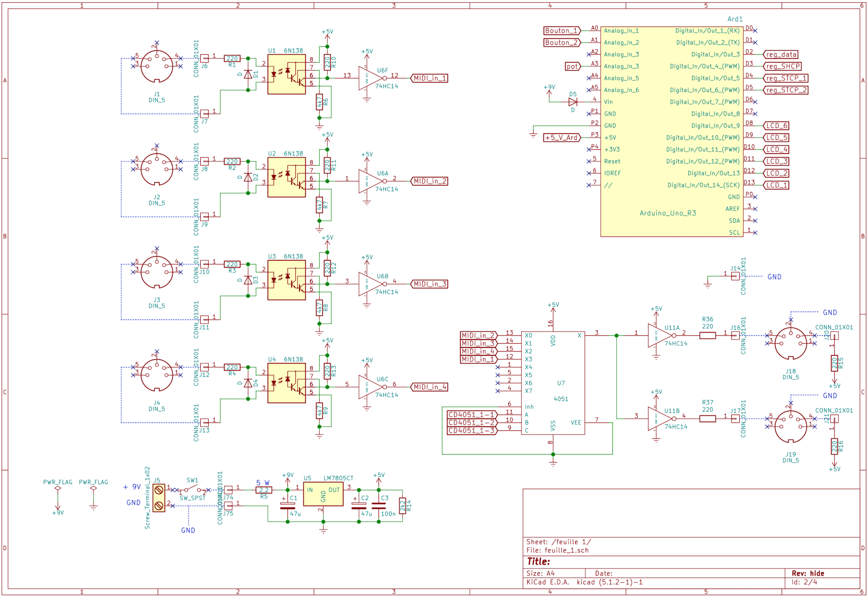Click the MIDI_in_1 output label

click(429, 78)
